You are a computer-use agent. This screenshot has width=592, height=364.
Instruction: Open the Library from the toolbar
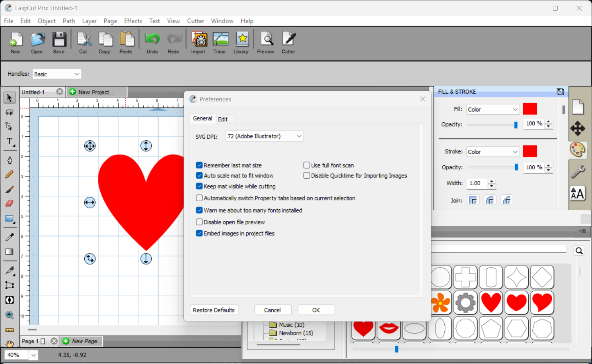pyautogui.click(x=241, y=43)
